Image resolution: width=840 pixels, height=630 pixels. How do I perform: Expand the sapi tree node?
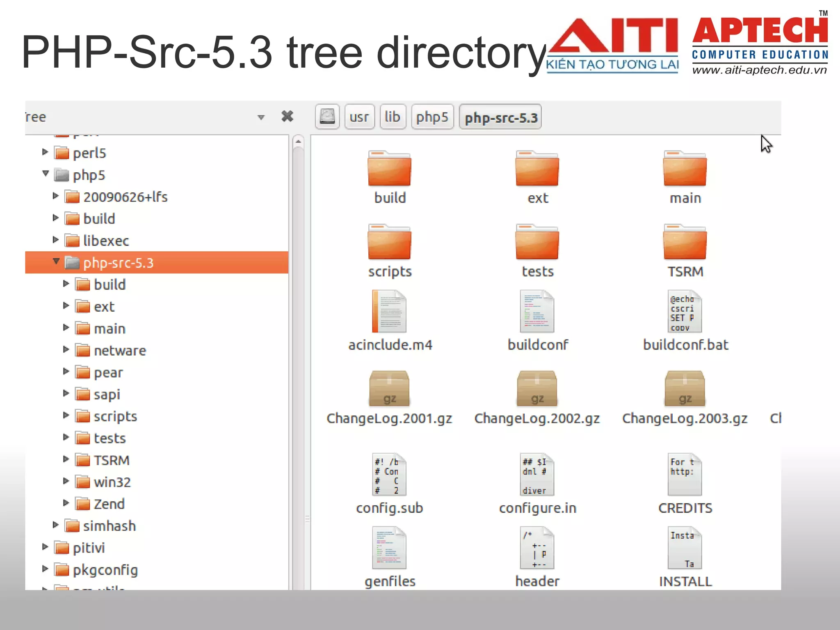(66, 393)
